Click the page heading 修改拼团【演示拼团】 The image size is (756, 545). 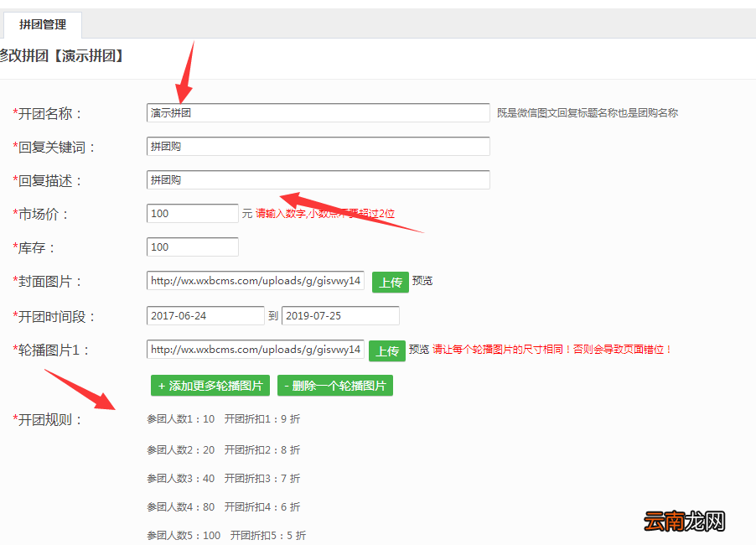[x=62, y=56]
